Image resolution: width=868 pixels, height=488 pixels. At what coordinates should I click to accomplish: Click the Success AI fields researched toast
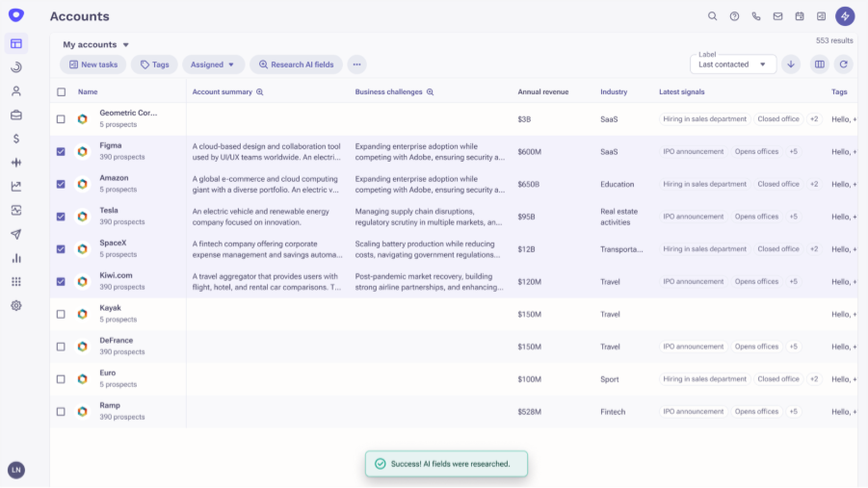coord(446,464)
